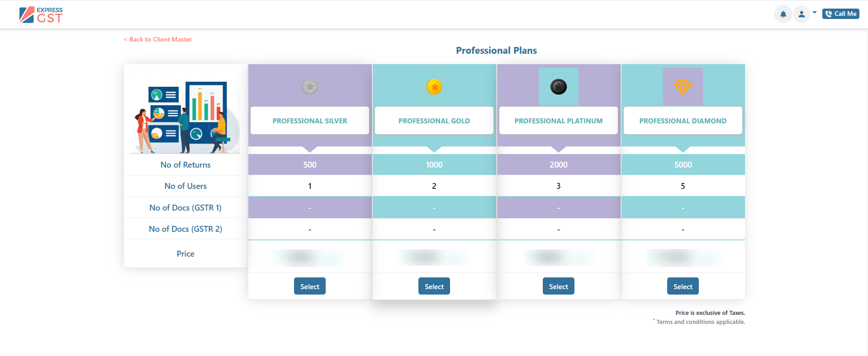The image size is (868, 356).
Task: Go back to Client Master
Action: [158, 39]
